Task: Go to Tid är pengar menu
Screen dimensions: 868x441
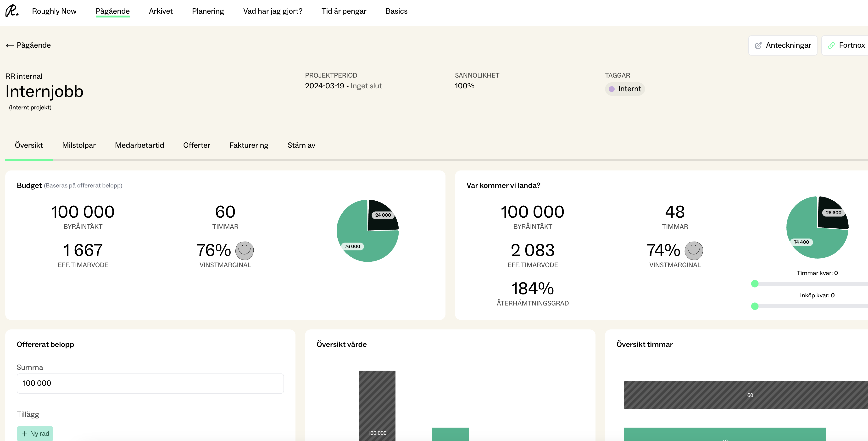Action: coord(344,11)
